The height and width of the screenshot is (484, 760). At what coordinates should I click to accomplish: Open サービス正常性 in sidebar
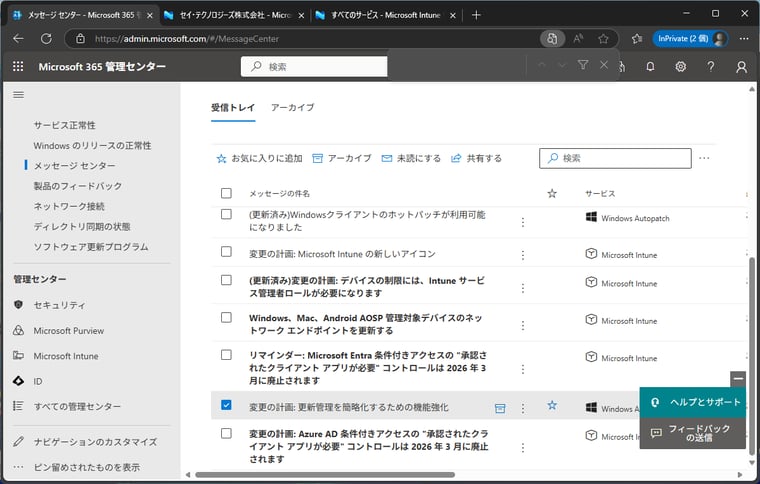coord(64,125)
